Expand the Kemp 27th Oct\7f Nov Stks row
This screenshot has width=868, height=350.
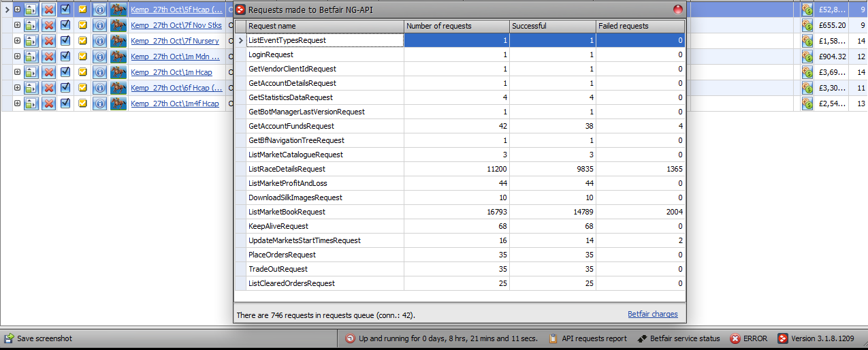coord(17,25)
